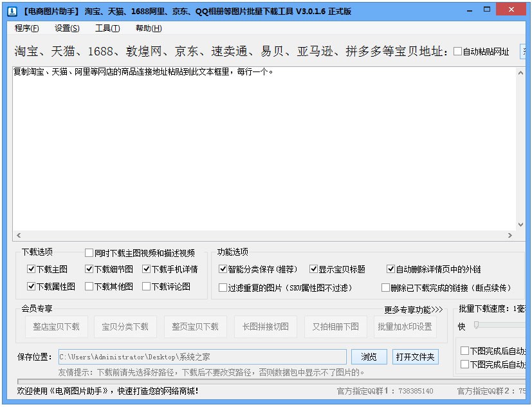Click 又拍相册下图 button

336,327
